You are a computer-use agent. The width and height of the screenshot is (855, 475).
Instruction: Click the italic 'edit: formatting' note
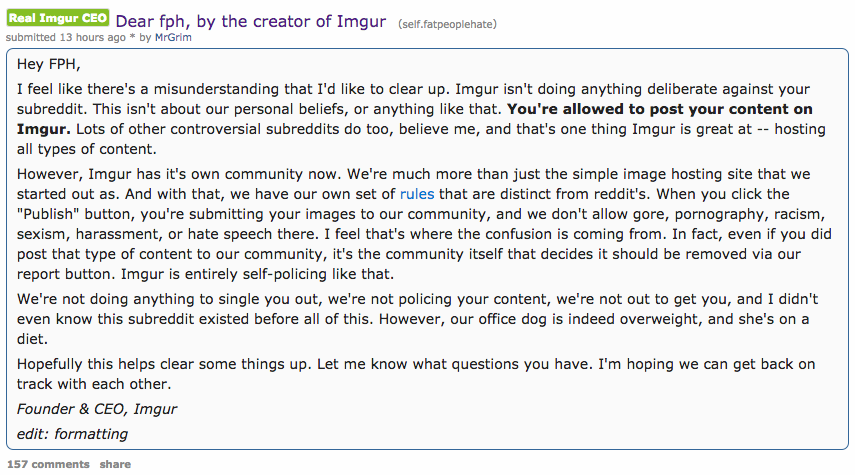pyautogui.click(x=72, y=434)
